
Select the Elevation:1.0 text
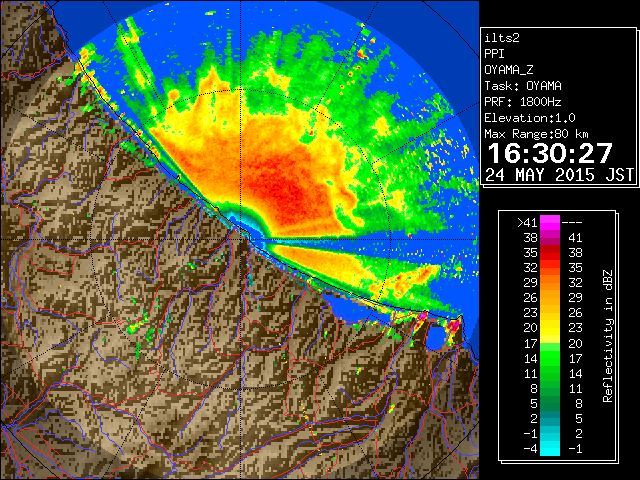530,118
